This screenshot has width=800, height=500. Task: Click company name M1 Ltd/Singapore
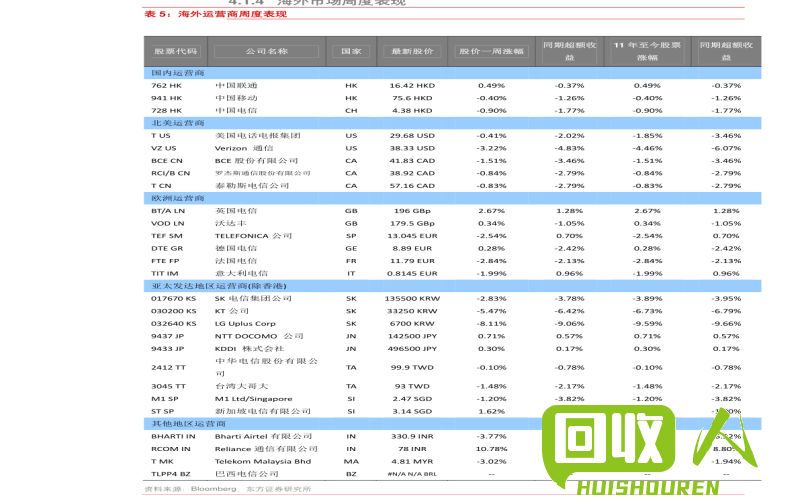tap(254, 399)
